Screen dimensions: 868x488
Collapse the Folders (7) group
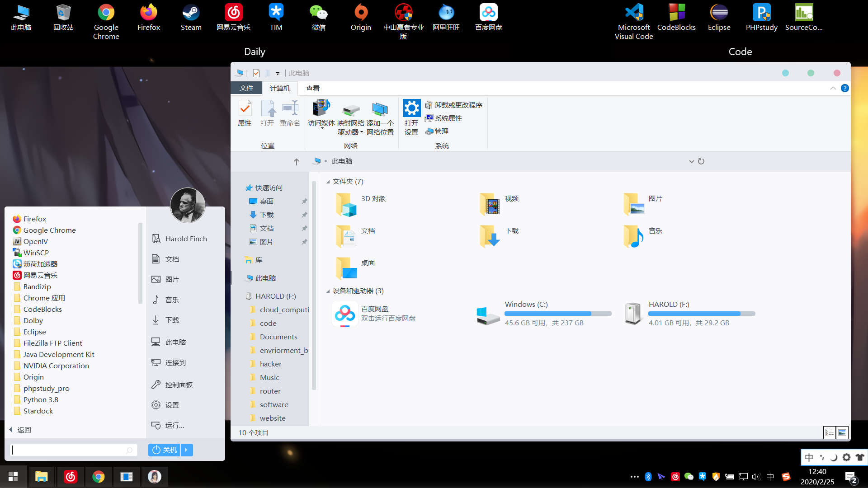point(328,182)
